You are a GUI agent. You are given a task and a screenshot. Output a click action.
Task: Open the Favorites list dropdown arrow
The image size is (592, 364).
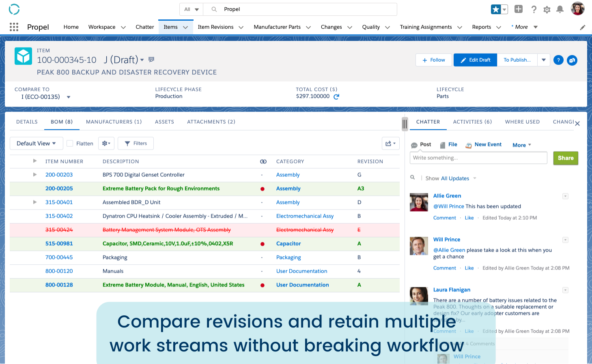tap(505, 9)
